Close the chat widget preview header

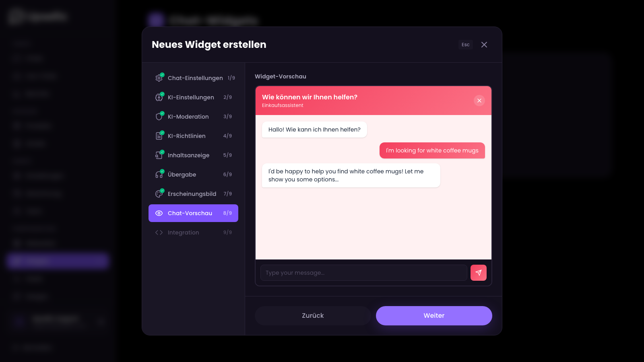pos(479,101)
